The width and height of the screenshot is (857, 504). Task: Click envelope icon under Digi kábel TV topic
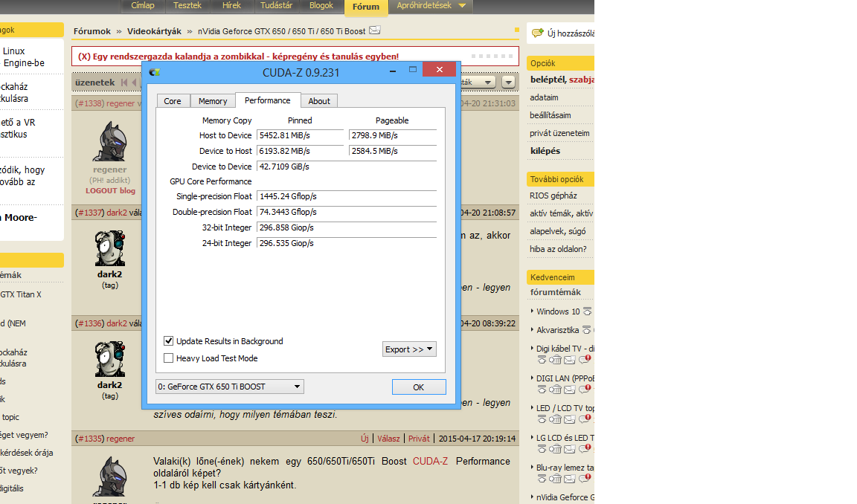point(570,359)
